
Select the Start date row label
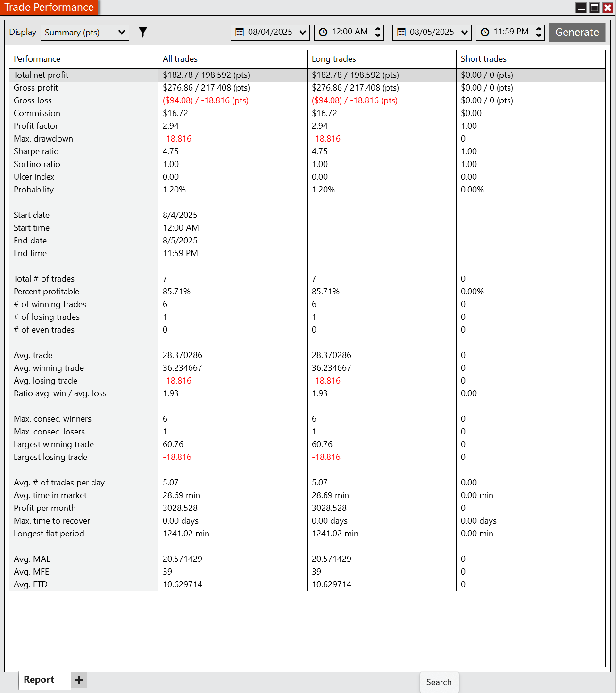pos(32,215)
